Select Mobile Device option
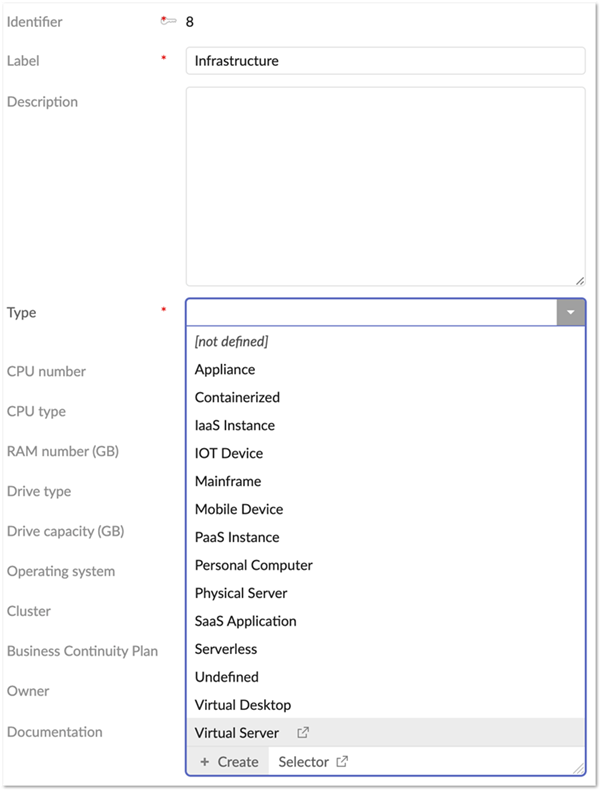 [239, 509]
